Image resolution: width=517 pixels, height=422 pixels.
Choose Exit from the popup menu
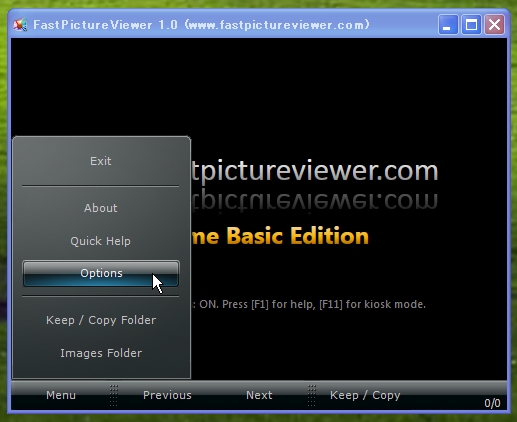[x=101, y=161]
